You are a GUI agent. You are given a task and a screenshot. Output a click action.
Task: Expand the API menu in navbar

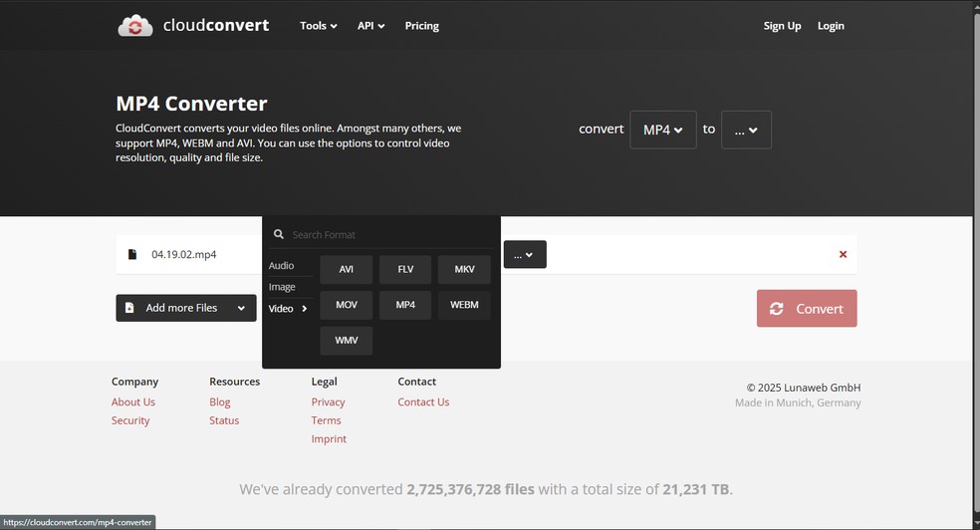pyautogui.click(x=370, y=26)
